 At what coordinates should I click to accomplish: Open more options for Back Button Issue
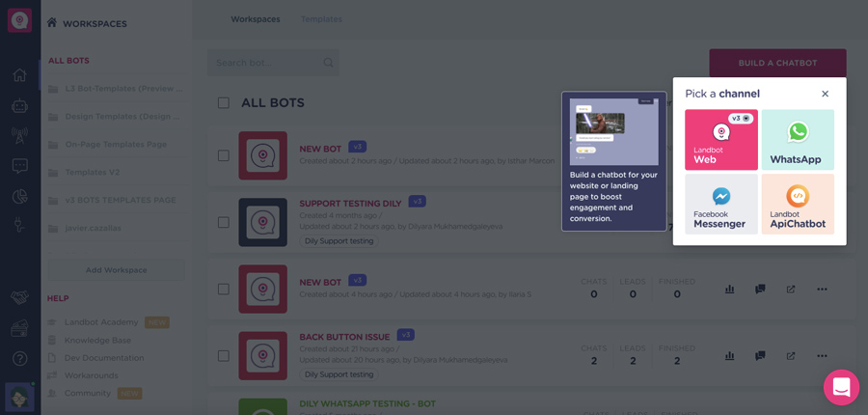click(822, 356)
